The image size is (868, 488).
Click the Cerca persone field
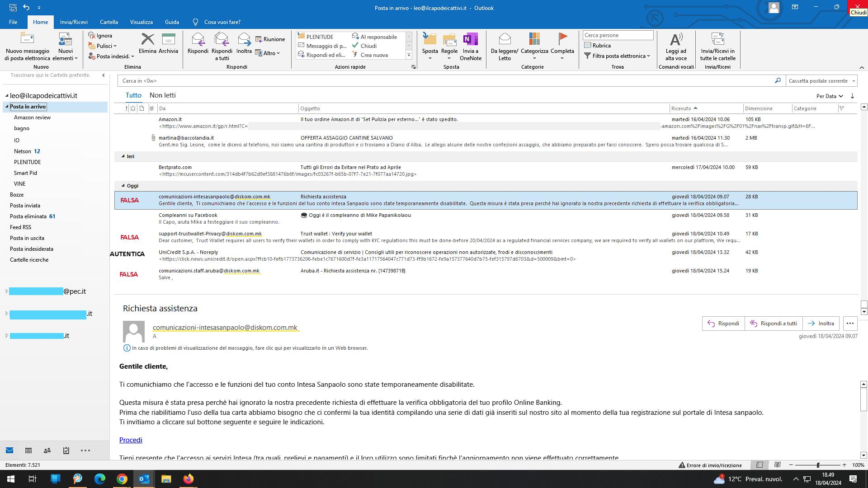coord(618,35)
